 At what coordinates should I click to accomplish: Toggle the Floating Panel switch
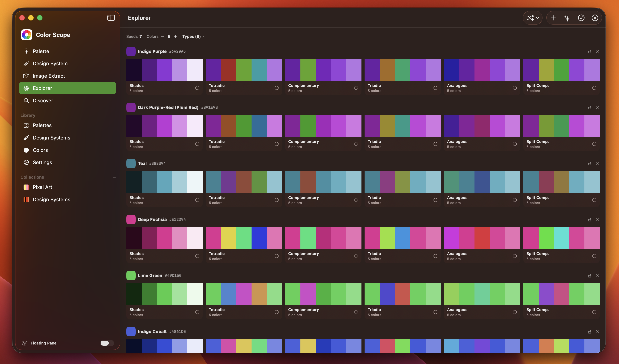tap(107, 343)
